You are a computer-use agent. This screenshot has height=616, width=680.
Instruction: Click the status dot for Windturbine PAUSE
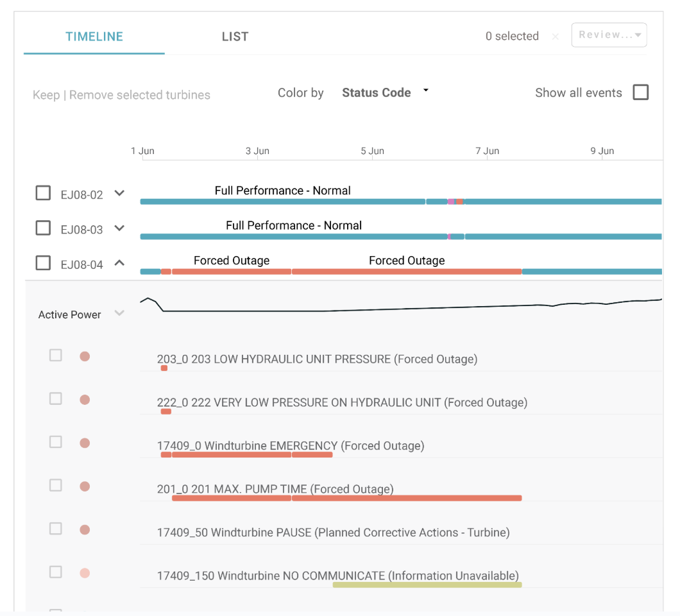(x=85, y=530)
